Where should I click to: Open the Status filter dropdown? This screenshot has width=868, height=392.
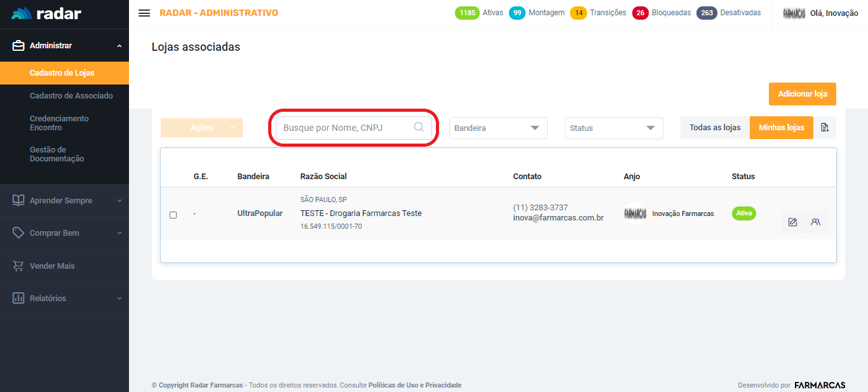(613, 128)
